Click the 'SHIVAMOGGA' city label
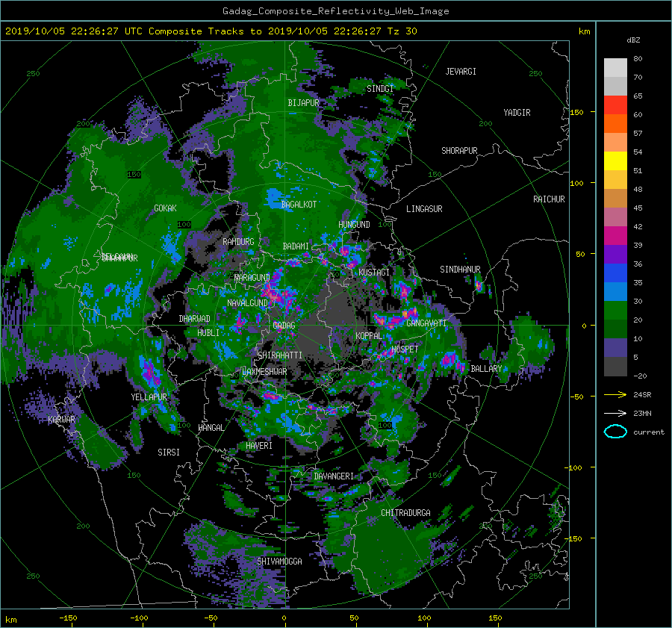This screenshot has width=672, height=628. click(x=279, y=562)
